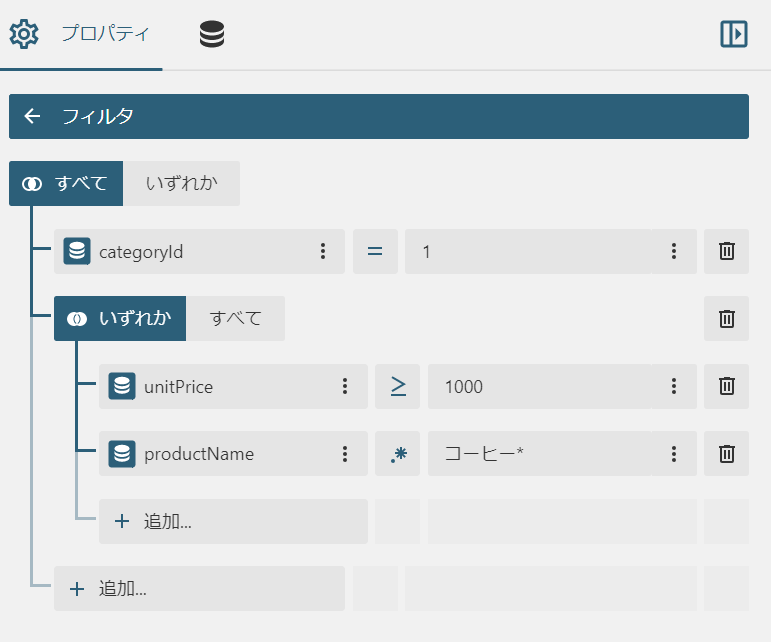Image resolution: width=771 pixels, height=642 pixels.
Task: Change the wildcard match operator for productName
Action: click(397, 454)
